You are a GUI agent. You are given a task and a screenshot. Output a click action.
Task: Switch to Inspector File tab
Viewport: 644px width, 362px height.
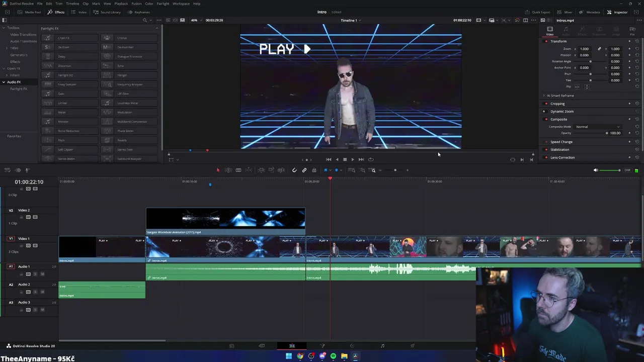click(x=632, y=31)
